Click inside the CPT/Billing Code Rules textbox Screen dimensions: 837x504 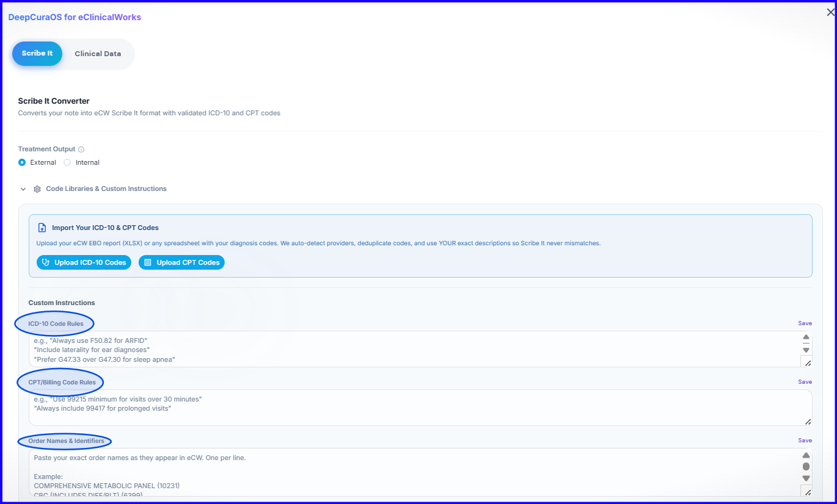coord(420,408)
